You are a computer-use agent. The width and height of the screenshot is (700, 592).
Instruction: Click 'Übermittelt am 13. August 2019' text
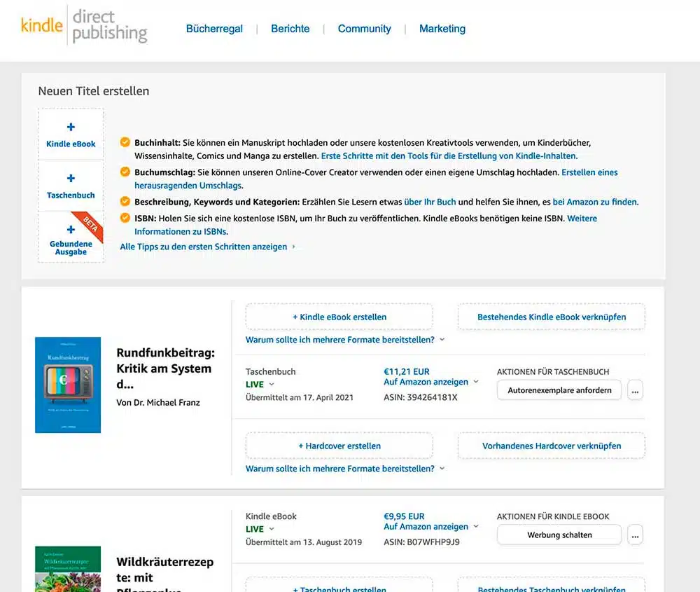pyautogui.click(x=304, y=542)
